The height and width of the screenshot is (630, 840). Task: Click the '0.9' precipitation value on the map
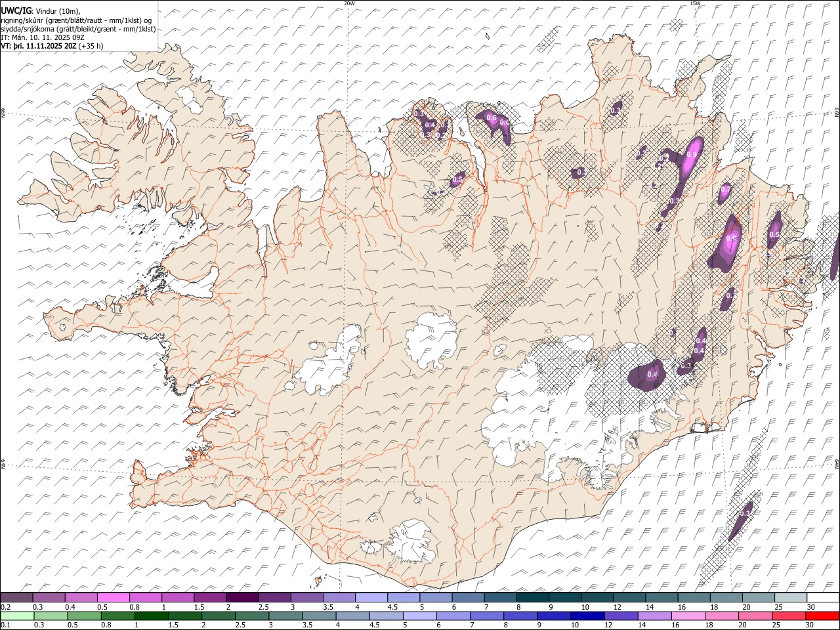[691, 154]
